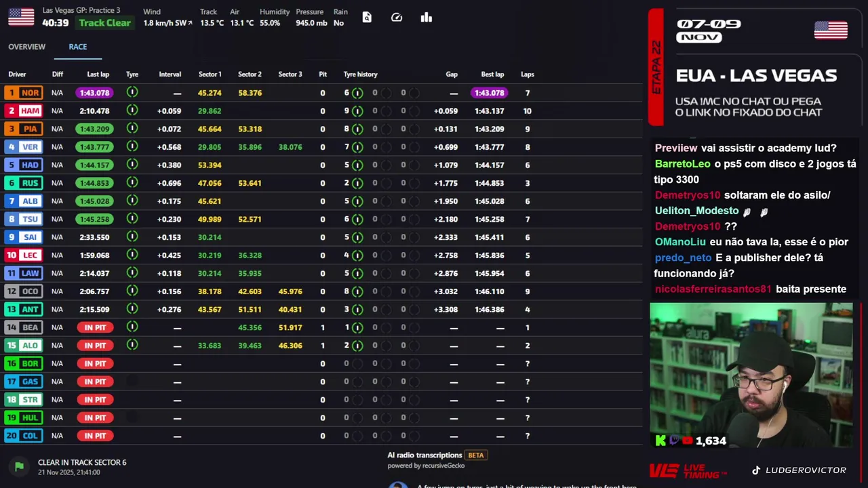Click PIA's current tyre icon

point(132,128)
